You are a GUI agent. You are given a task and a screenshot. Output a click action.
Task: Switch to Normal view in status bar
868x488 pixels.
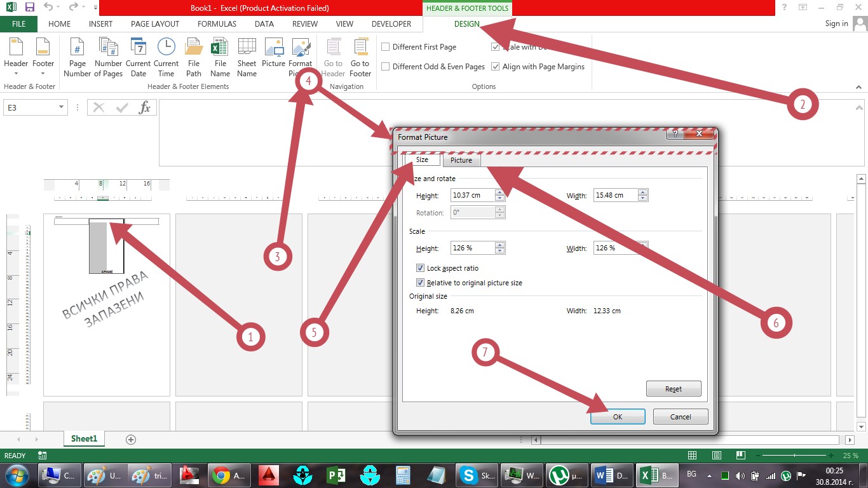pos(693,456)
